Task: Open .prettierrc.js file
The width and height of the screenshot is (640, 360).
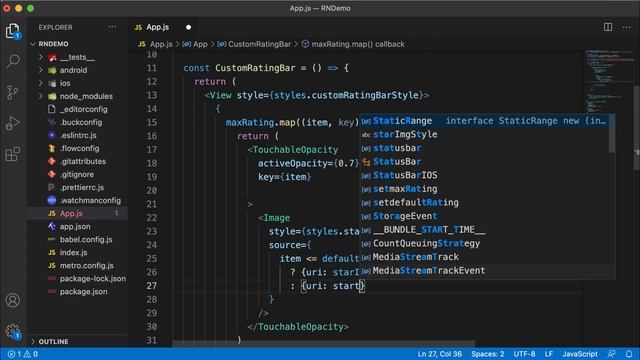Action: [x=78, y=187]
